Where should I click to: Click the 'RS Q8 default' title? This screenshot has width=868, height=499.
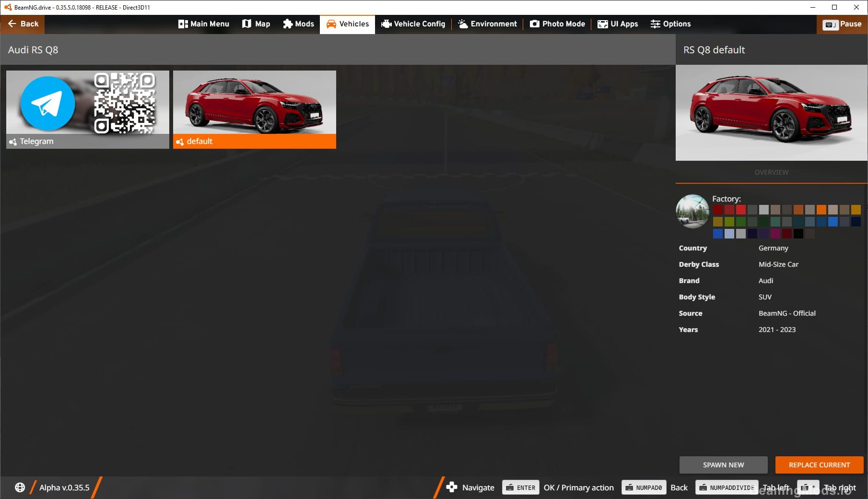pos(714,50)
